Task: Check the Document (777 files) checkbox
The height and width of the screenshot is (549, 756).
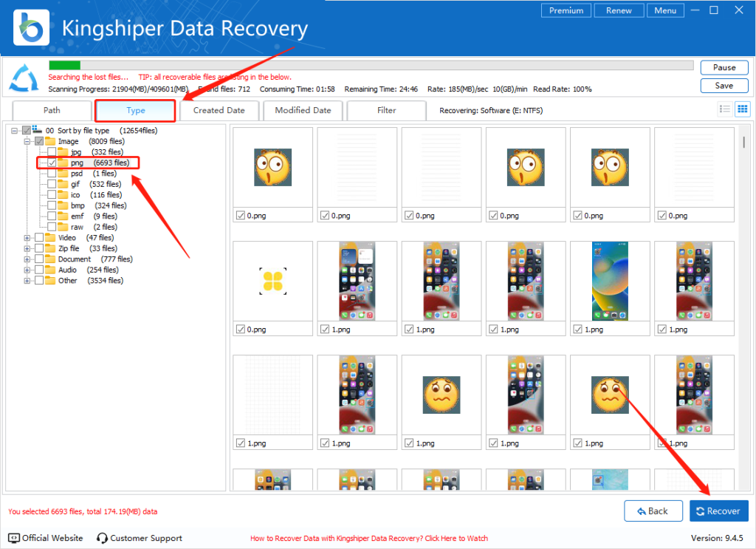Action: point(39,259)
